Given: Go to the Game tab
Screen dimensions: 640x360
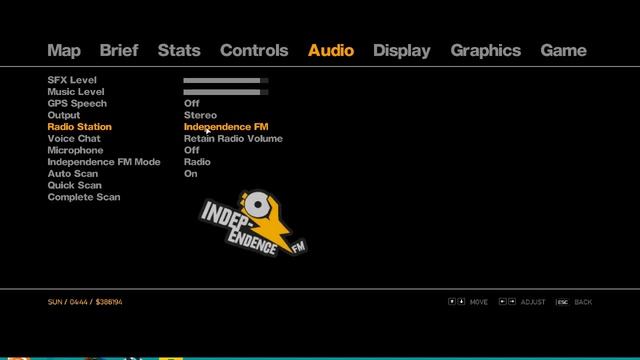Looking at the screenshot, I should coord(564,51).
